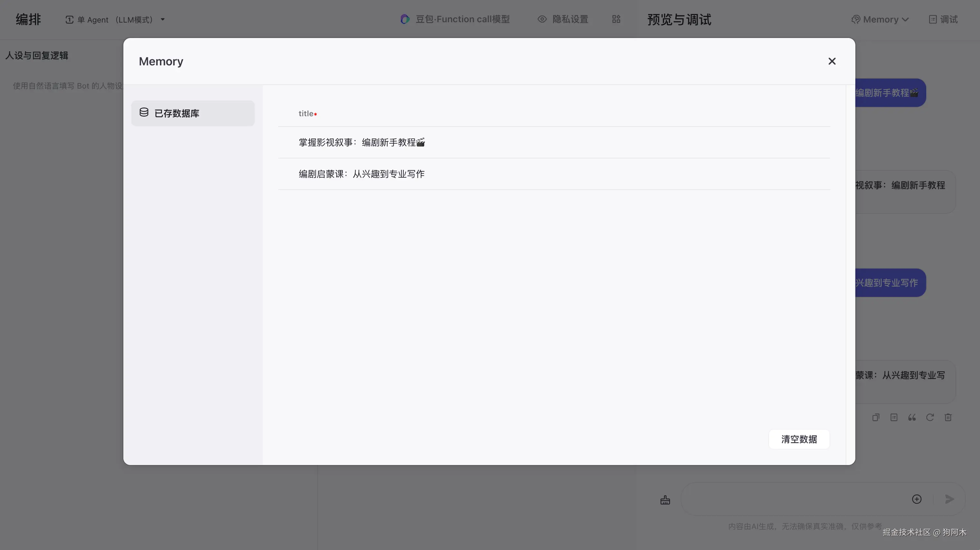Click the 清空数据 button
This screenshot has width=980, height=550.
799,439
